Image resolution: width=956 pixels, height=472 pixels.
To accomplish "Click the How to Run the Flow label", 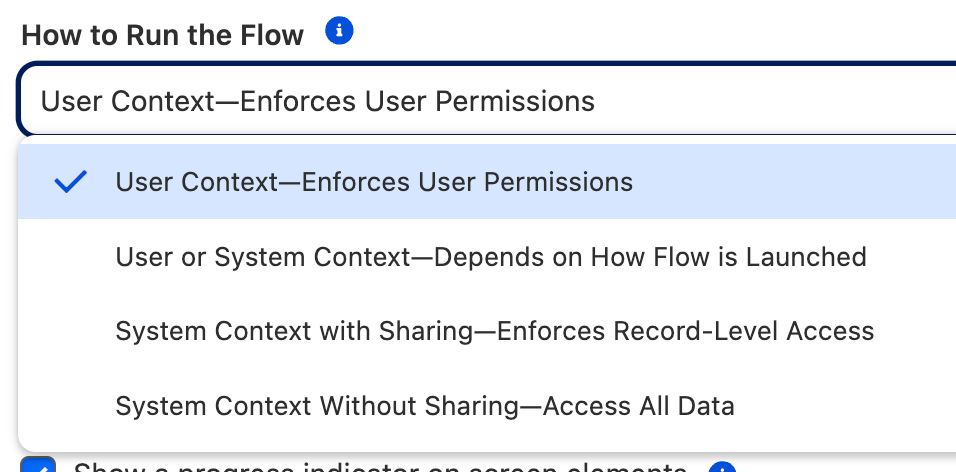I will 162,35.
